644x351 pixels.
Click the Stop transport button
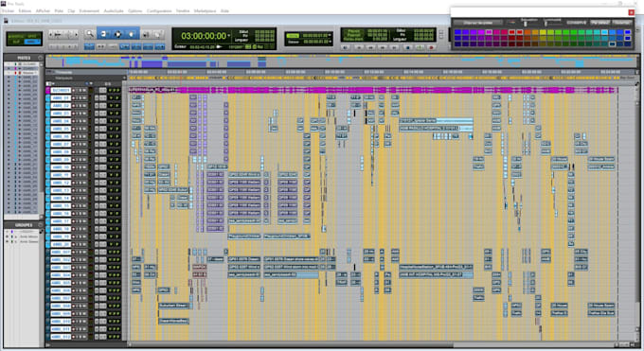click(x=408, y=47)
